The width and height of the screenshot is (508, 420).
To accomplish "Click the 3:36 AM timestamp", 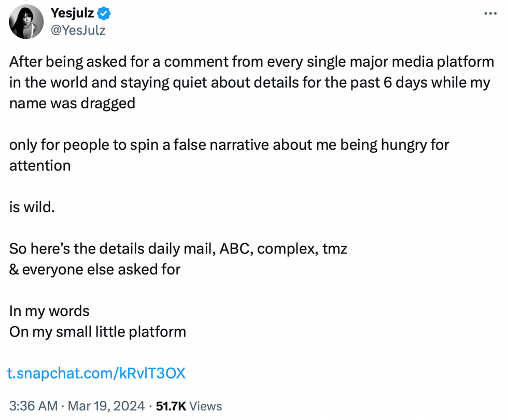I will tap(34, 406).
